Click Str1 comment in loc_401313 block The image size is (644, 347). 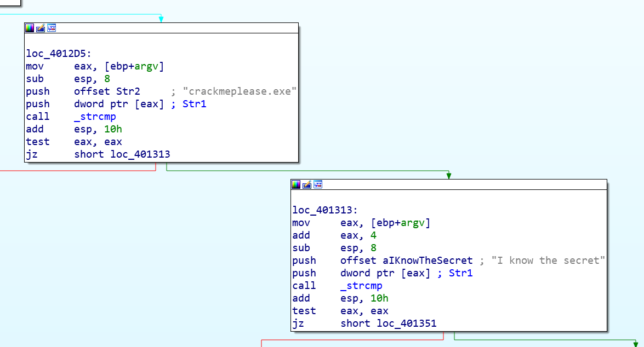pyautogui.click(x=460, y=273)
